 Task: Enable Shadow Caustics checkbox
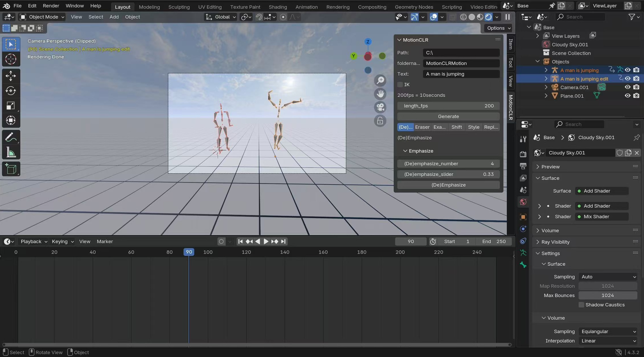point(581,305)
